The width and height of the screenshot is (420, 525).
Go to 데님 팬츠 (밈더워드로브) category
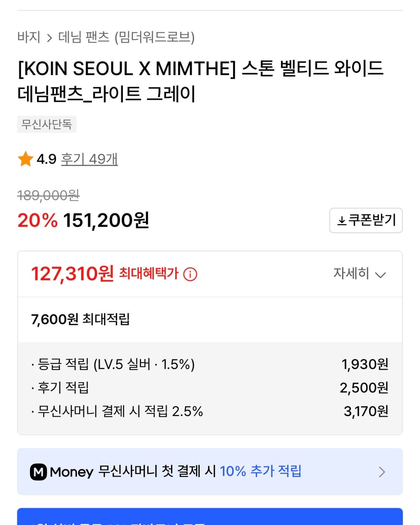tap(126, 37)
